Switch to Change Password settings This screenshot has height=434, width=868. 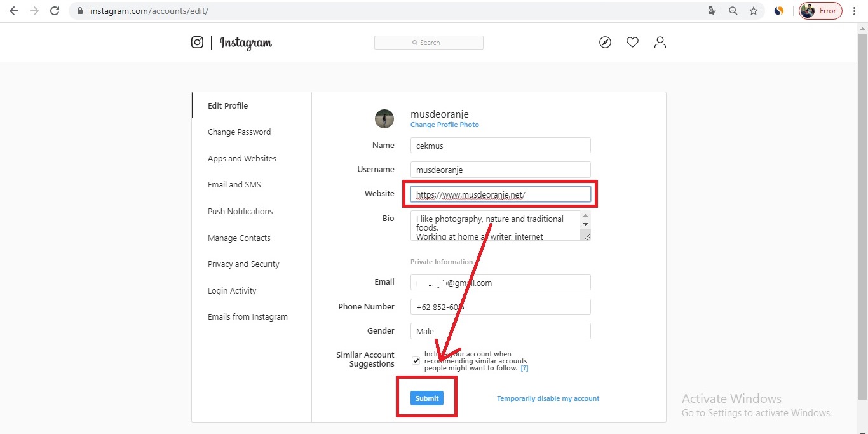coord(240,132)
